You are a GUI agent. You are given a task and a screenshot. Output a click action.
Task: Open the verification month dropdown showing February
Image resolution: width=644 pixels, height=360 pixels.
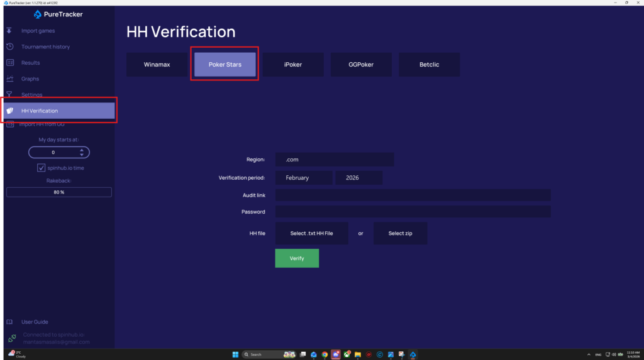(x=304, y=178)
